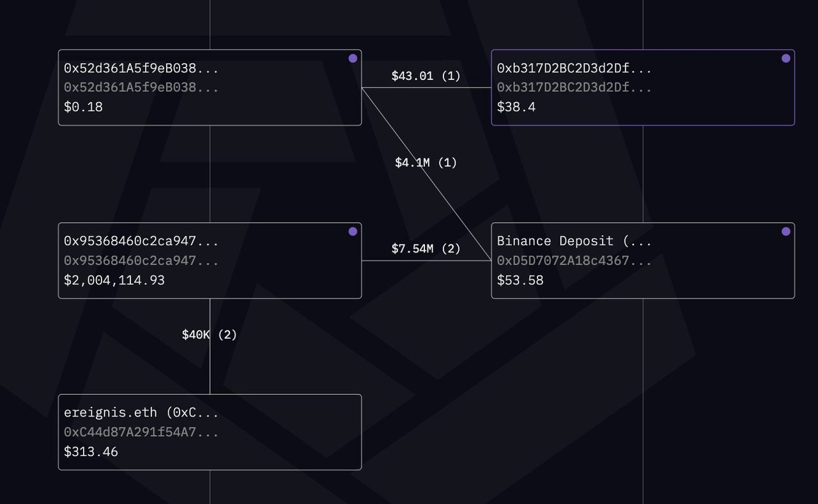This screenshot has width=818, height=504.
Task: Select the $43.01 (1) transfer edge label
Action: point(426,76)
